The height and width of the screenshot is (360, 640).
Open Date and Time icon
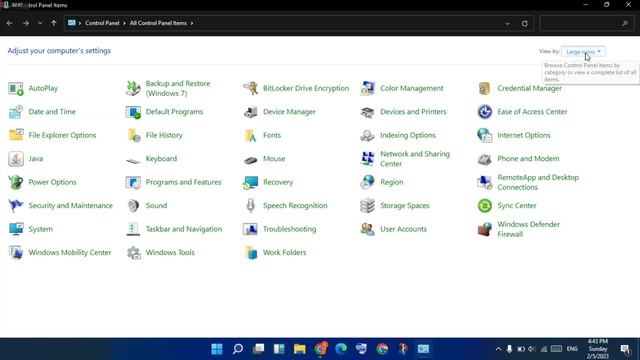point(16,112)
